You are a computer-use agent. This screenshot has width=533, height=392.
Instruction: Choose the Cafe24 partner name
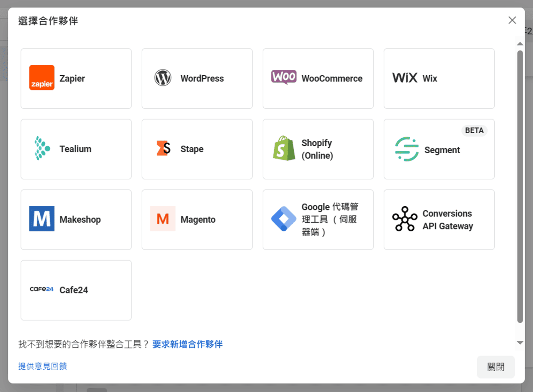tap(74, 290)
